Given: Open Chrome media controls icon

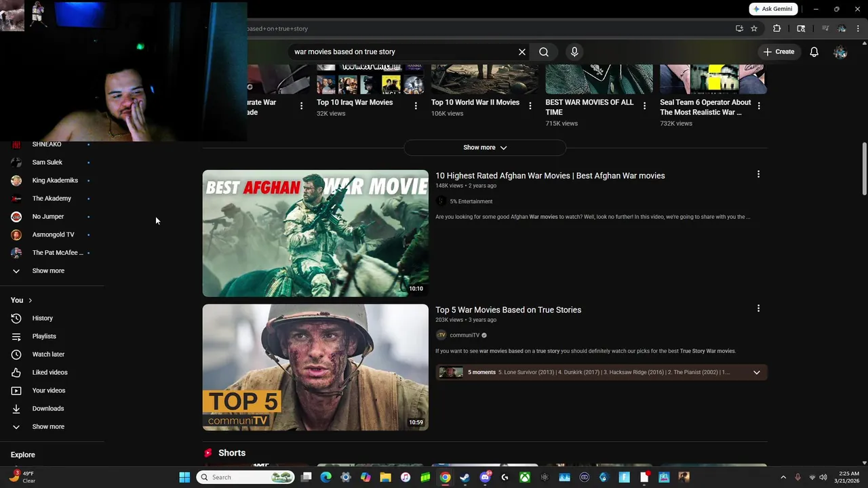Looking at the screenshot, I should point(825,28).
